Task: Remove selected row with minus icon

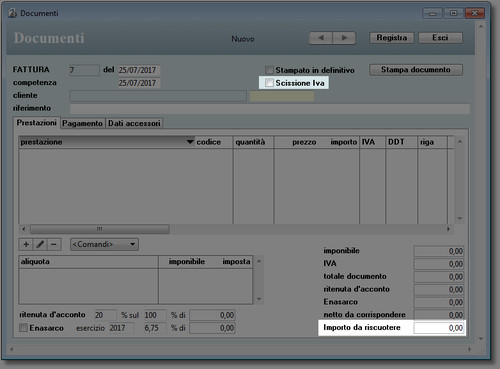Action: 54,244
